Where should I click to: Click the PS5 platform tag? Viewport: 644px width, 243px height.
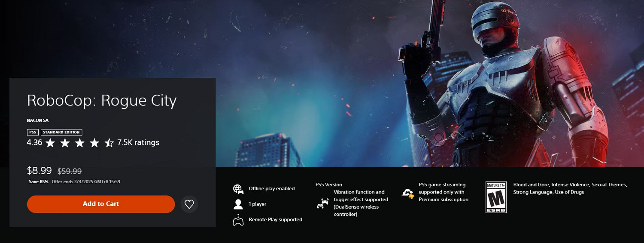(x=33, y=132)
